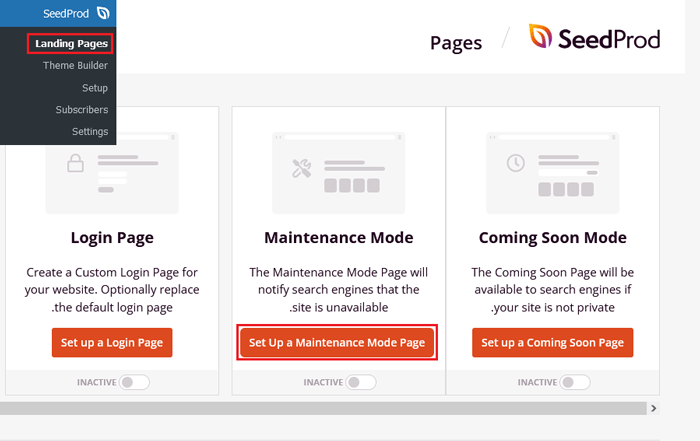Activate the Coming Soon Mode switch
Viewport: 700px width, 441px height.
(575, 382)
